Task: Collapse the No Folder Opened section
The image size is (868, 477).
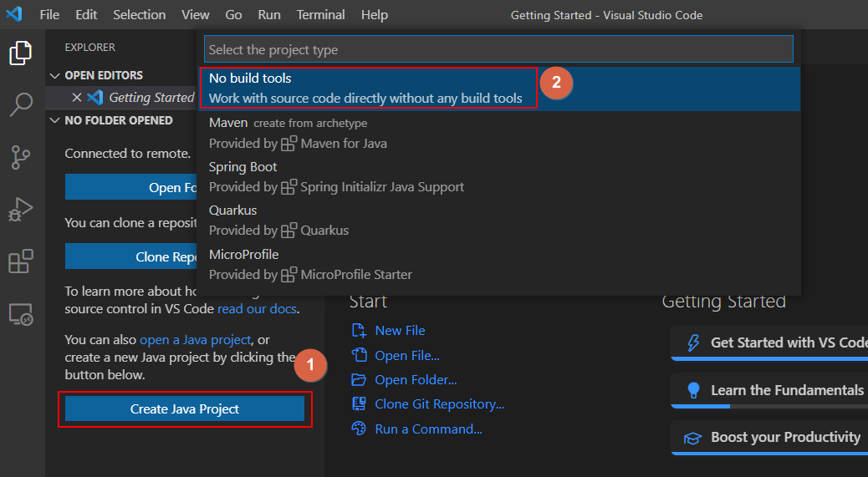Action: coord(54,120)
